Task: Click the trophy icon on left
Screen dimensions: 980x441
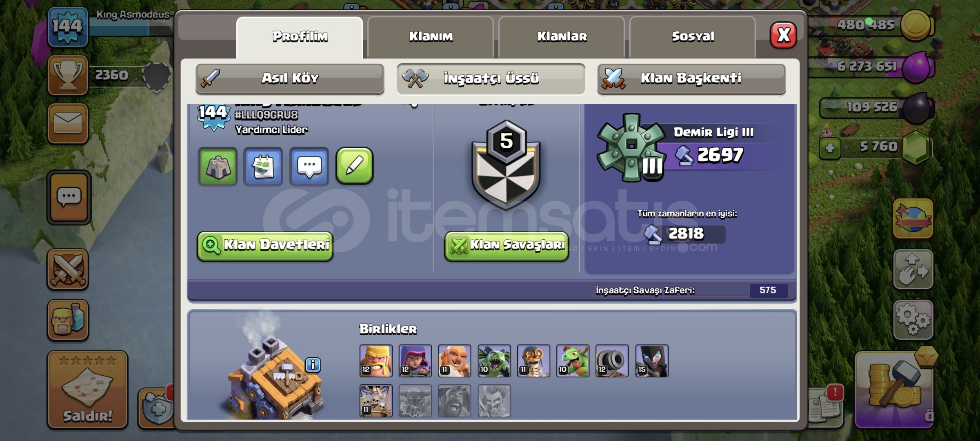Action: (68, 75)
